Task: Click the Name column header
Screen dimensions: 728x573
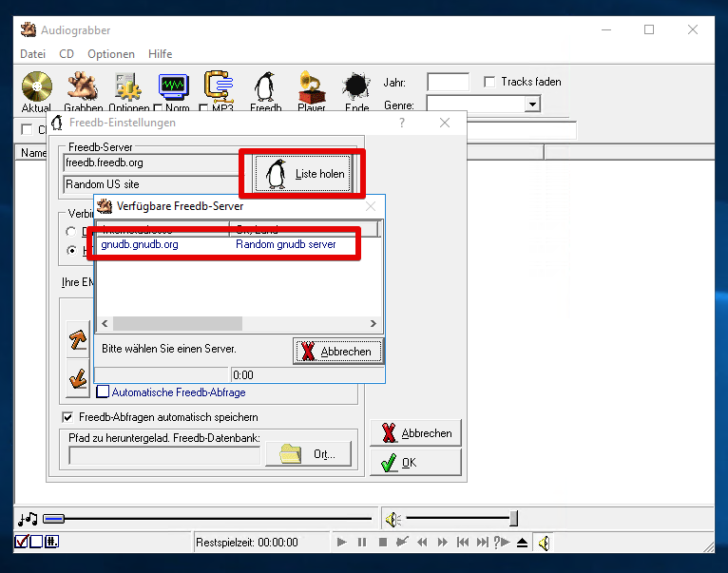Action: coord(33,153)
